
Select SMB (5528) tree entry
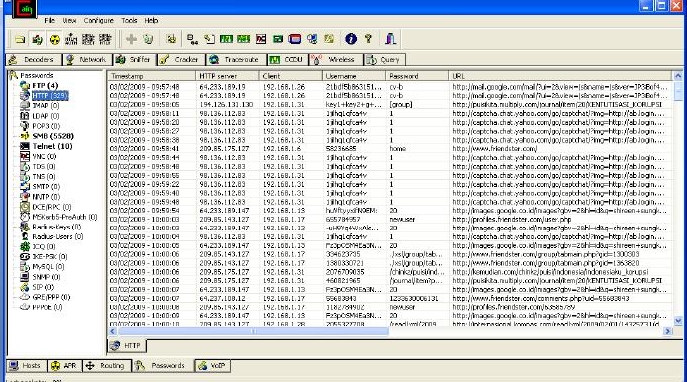pos(53,136)
